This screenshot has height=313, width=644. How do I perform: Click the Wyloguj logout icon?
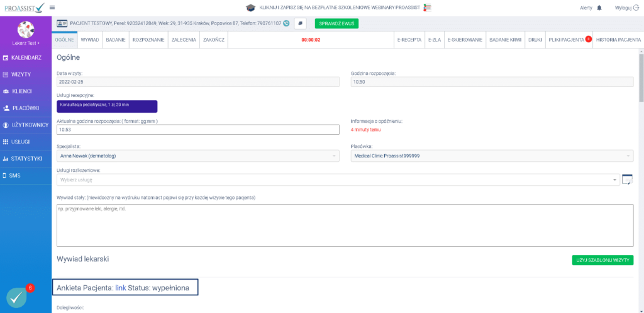click(x=636, y=8)
